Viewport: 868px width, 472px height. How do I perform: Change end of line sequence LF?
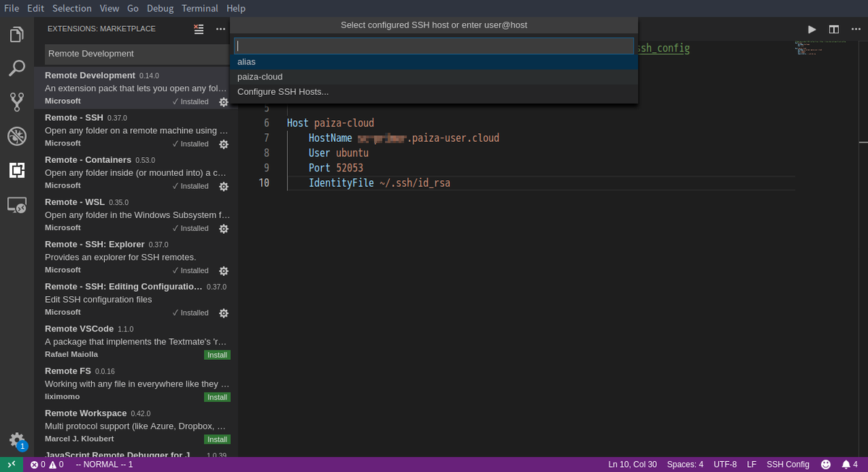tap(752, 464)
